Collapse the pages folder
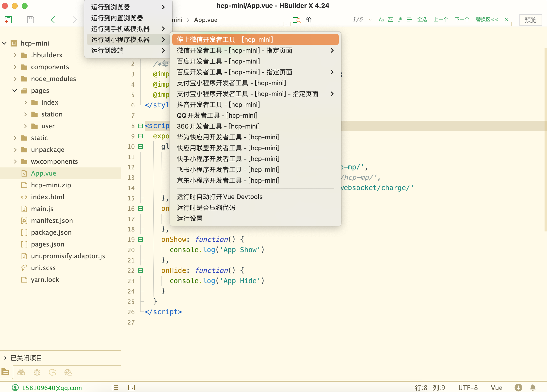Image resolution: width=547 pixels, height=392 pixels. (15, 91)
